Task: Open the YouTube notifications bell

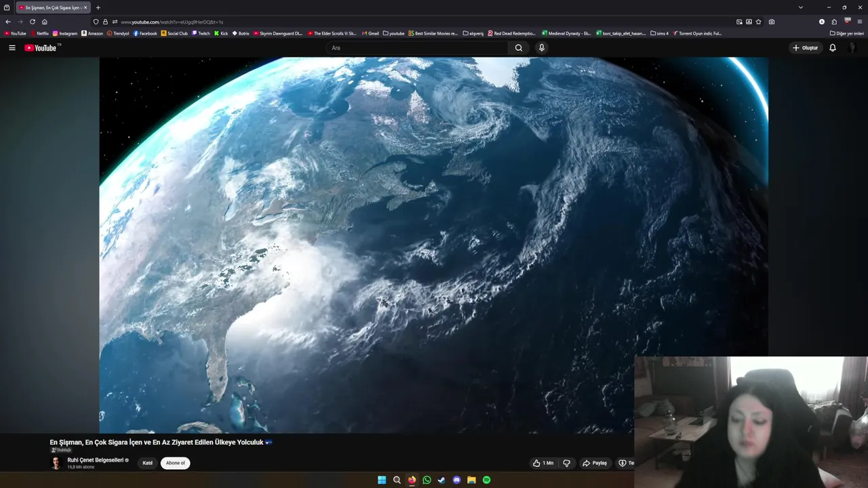Action: point(833,48)
